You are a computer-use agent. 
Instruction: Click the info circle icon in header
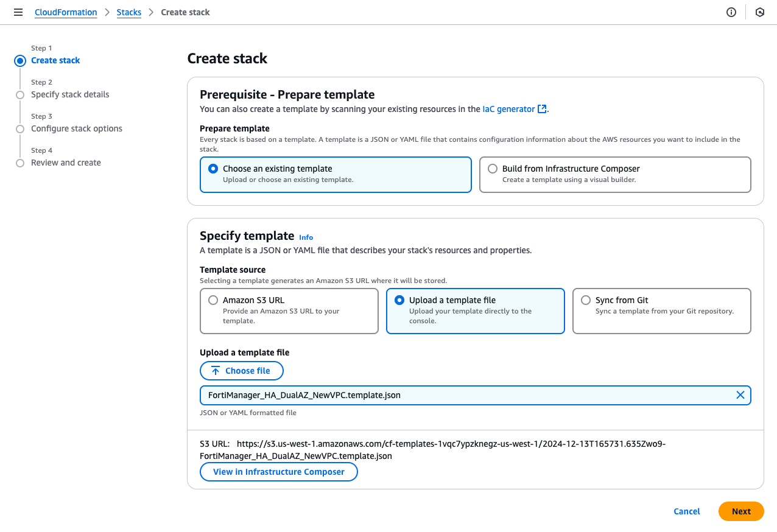(731, 12)
